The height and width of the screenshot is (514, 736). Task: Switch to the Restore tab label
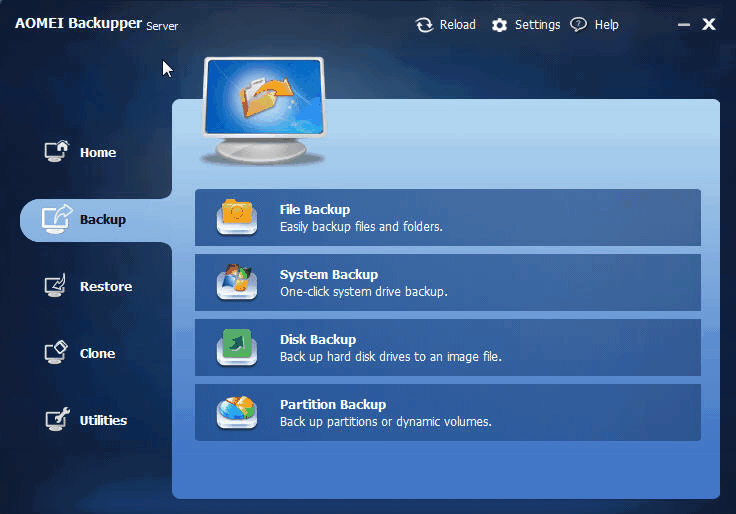pos(106,286)
